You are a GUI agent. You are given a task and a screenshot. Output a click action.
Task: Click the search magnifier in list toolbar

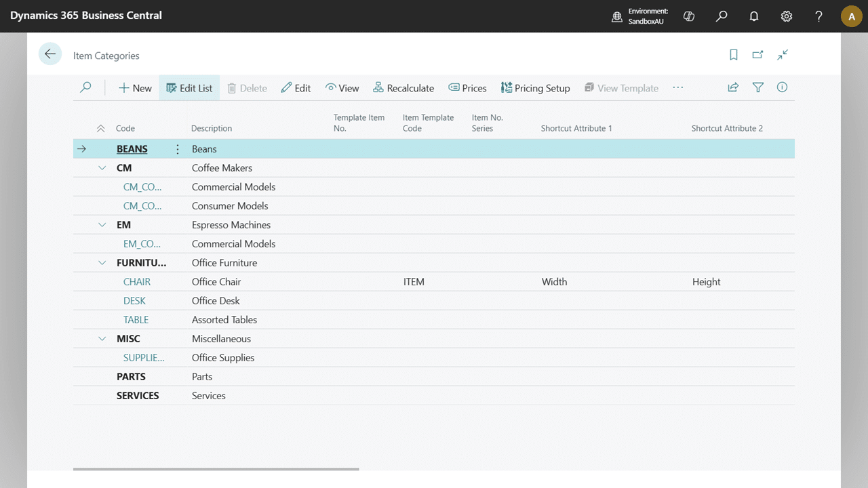85,87
